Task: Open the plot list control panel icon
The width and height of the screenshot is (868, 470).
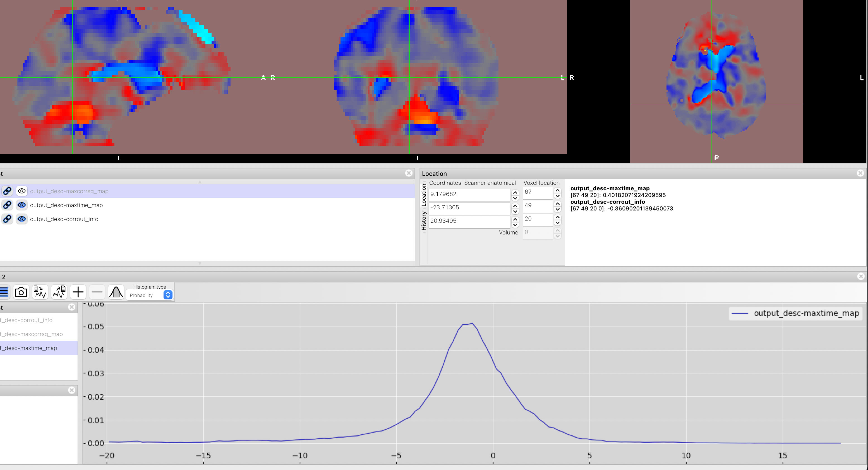Action: pyautogui.click(x=4, y=292)
